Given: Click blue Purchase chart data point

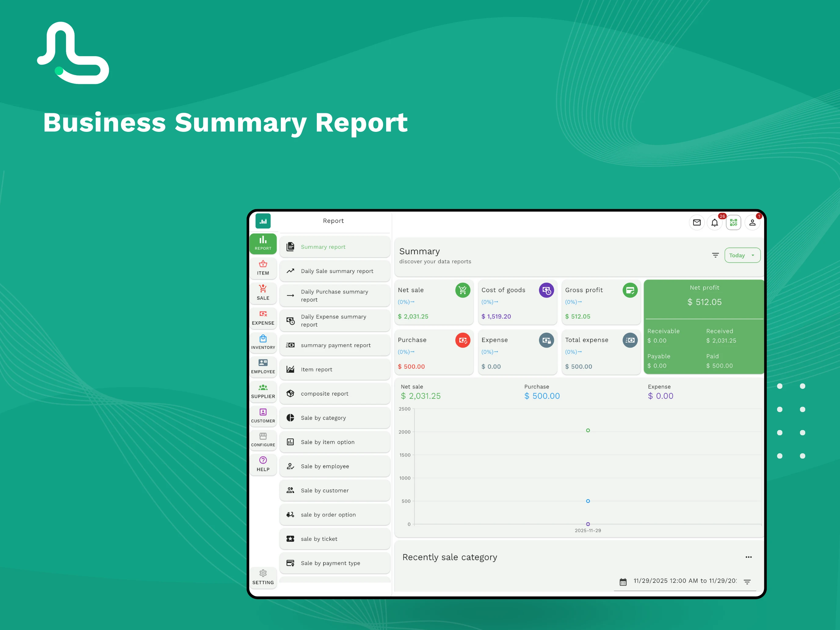Looking at the screenshot, I should pyautogui.click(x=588, y=501).
